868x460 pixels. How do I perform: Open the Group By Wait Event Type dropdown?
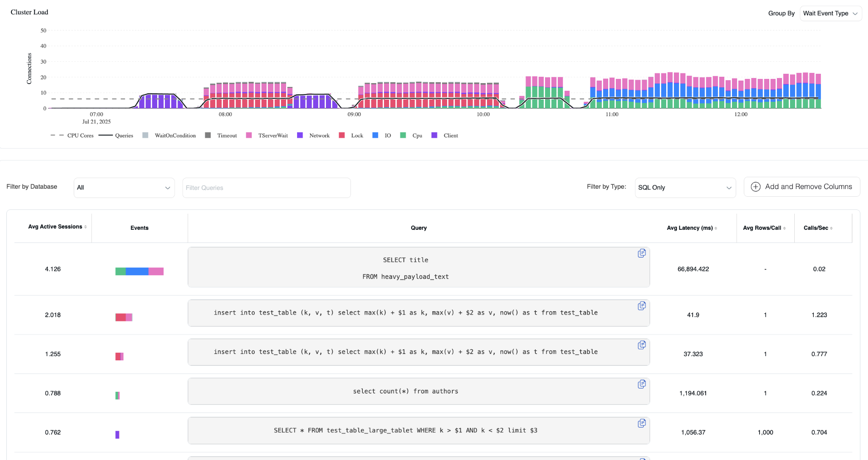click(830, 14)
